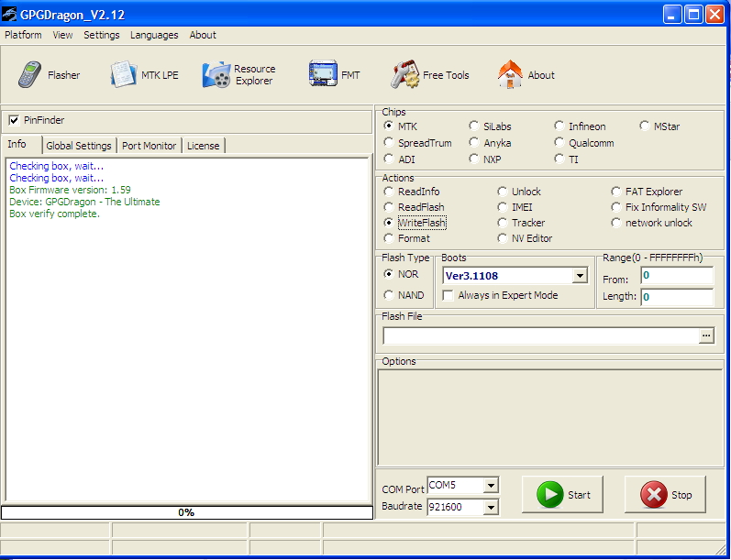The height and width of the screenshot is (560, 731).
Task: Switch to the Global Settings tab
Action: click(79, 146)
